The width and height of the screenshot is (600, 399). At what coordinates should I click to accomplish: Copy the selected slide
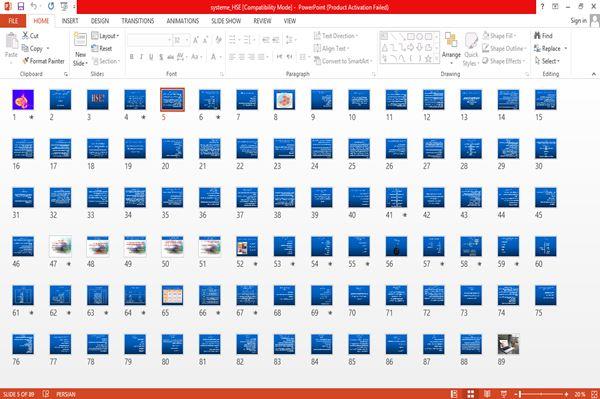tap(32, 49)
